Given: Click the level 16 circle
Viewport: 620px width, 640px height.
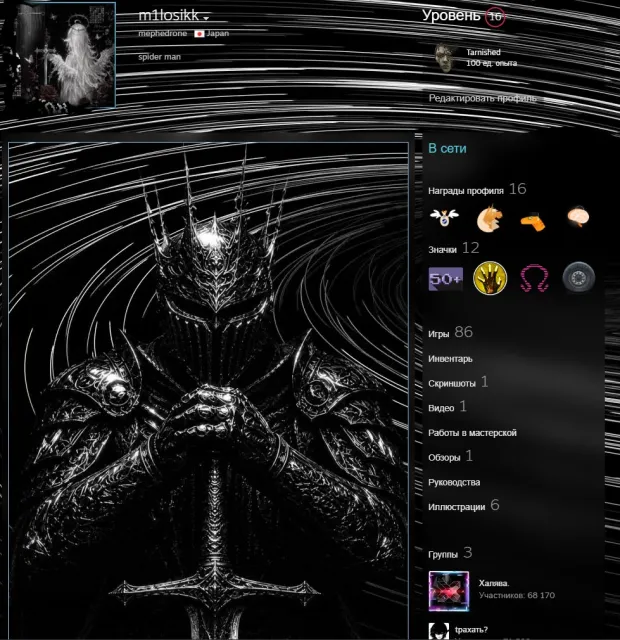Looking at the screenshot, I should pyautogui.click(x=495, y=17).
